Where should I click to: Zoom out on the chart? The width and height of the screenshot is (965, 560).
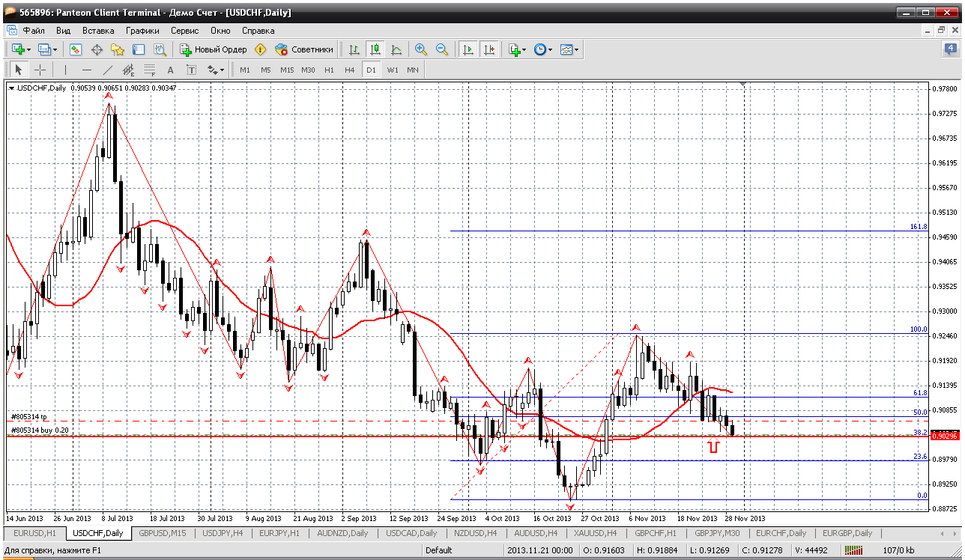click(x=442, y=49)
